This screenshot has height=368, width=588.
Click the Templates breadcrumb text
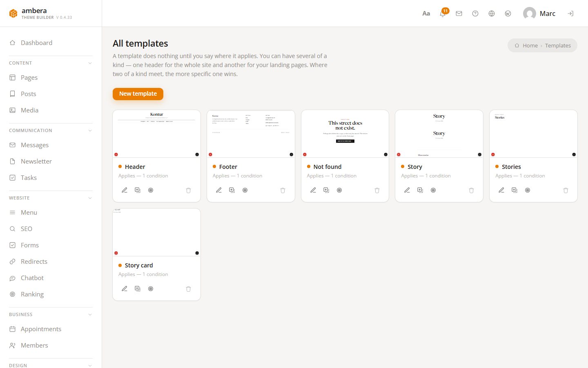tap(558, 45)
